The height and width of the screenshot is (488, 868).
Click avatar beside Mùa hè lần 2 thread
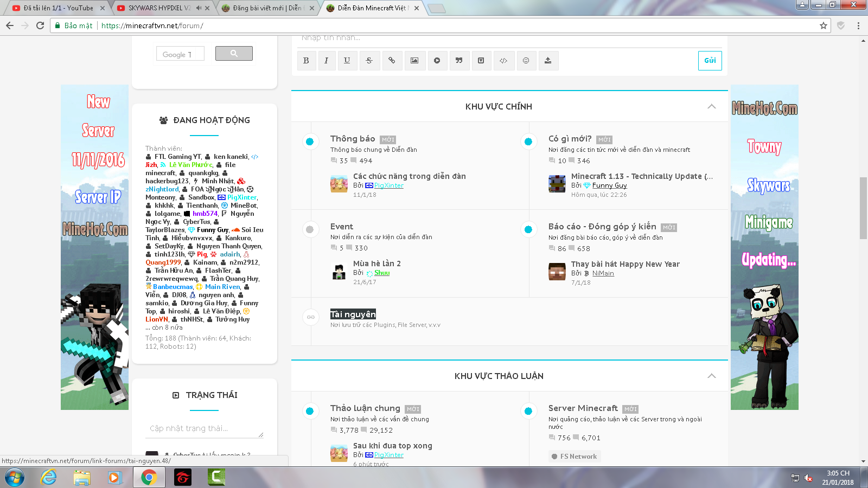[x=339, y=271]
